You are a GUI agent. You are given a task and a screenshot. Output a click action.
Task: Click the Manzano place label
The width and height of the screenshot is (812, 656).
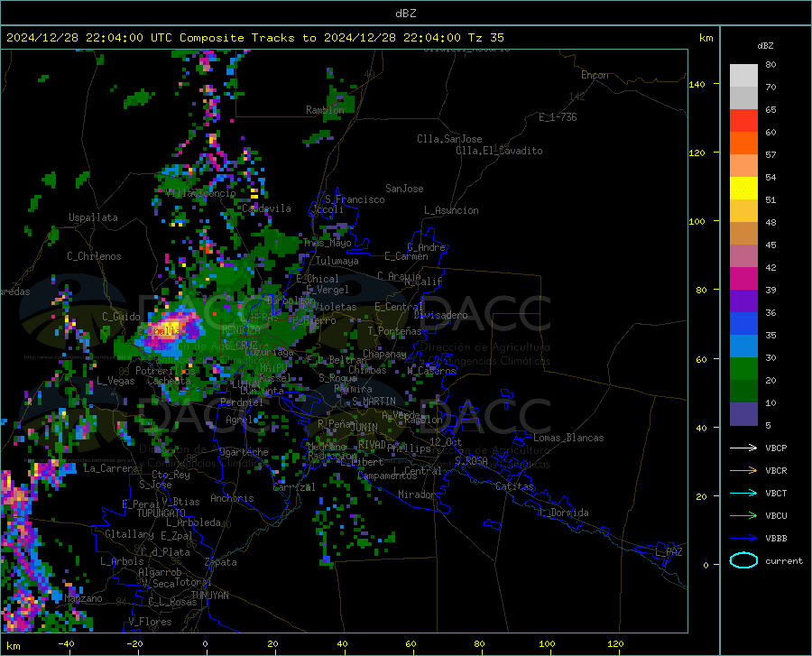tap(83, 598)
